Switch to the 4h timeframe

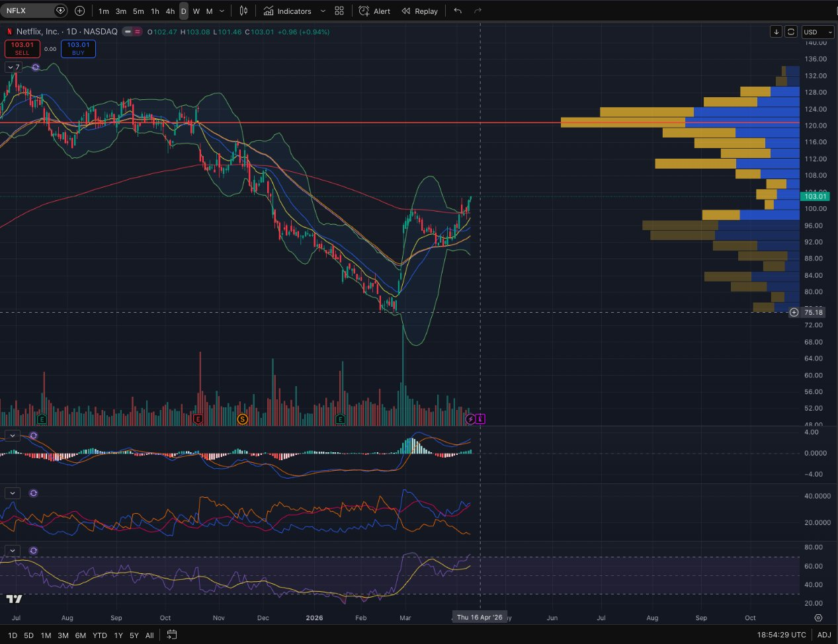[x=170, y=11]
